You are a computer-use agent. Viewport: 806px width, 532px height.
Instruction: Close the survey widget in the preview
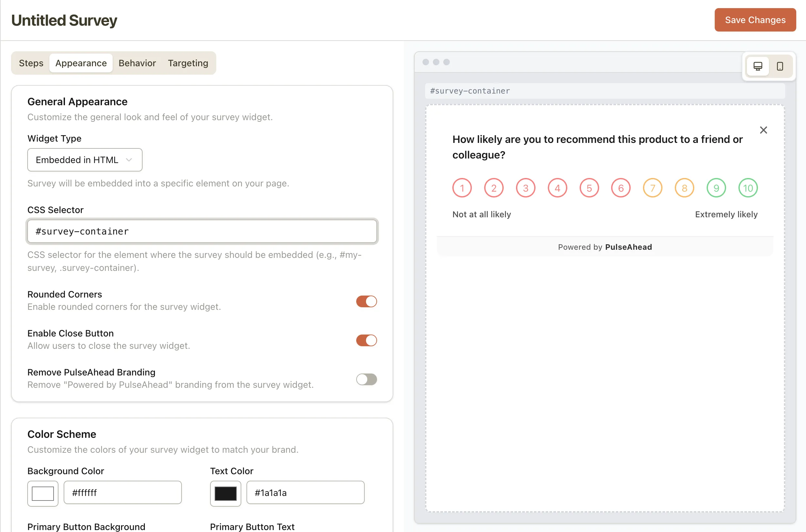[x=763, y=130]
